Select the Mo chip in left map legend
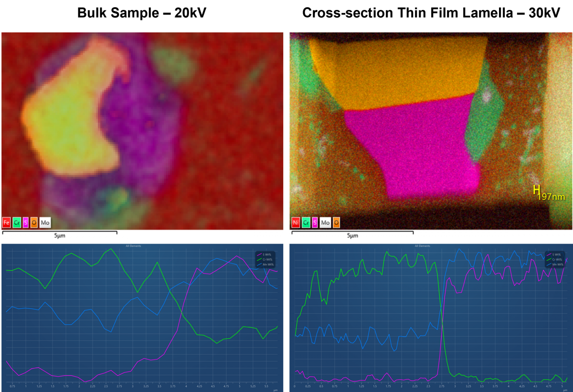This screenshot has width=573, height=392. click(x=45, y=222)
